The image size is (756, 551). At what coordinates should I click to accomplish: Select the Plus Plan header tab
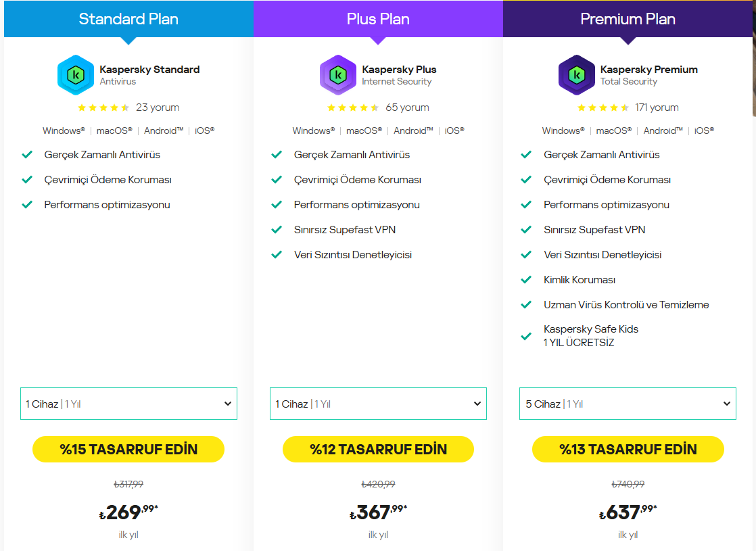coord(378,19)
